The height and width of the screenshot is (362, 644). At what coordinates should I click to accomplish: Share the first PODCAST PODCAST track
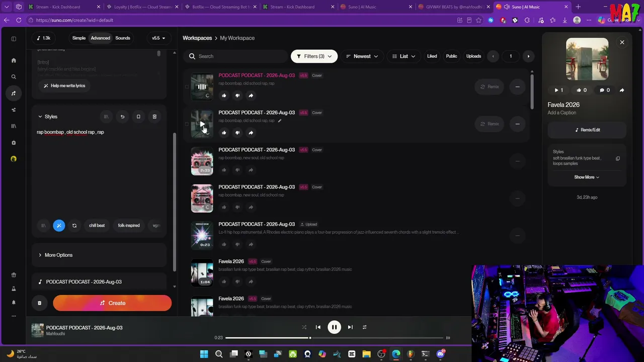251,96
